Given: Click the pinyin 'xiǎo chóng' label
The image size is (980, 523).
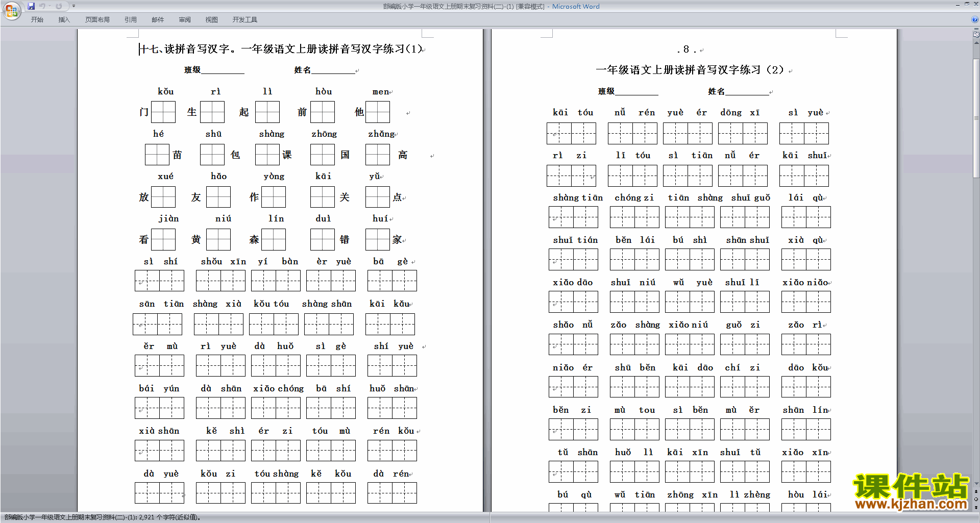Looking at the screenshot, I should coord(279,388).
